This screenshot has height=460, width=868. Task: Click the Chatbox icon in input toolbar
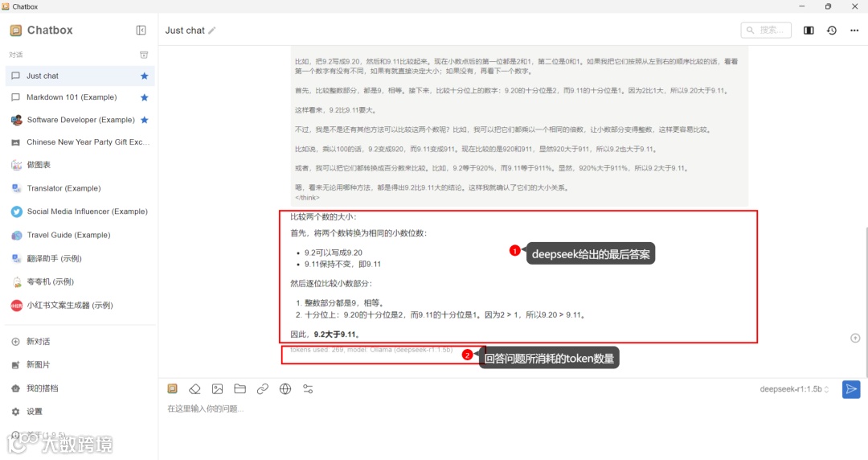(x=172, y=389)
